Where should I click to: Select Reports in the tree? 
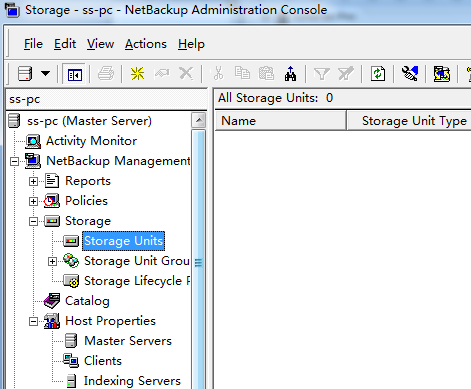(x=88, y=181)
